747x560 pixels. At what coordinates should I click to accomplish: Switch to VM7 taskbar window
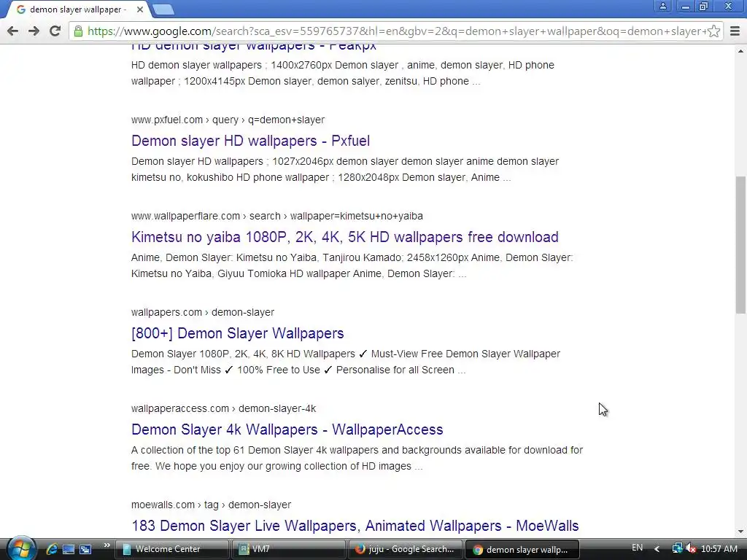289,549
